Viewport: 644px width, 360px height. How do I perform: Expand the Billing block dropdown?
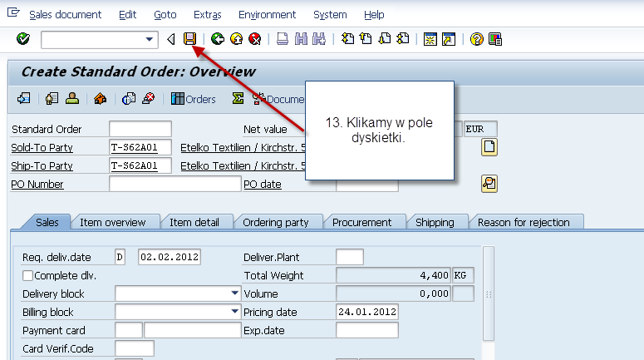pos(234,312)
